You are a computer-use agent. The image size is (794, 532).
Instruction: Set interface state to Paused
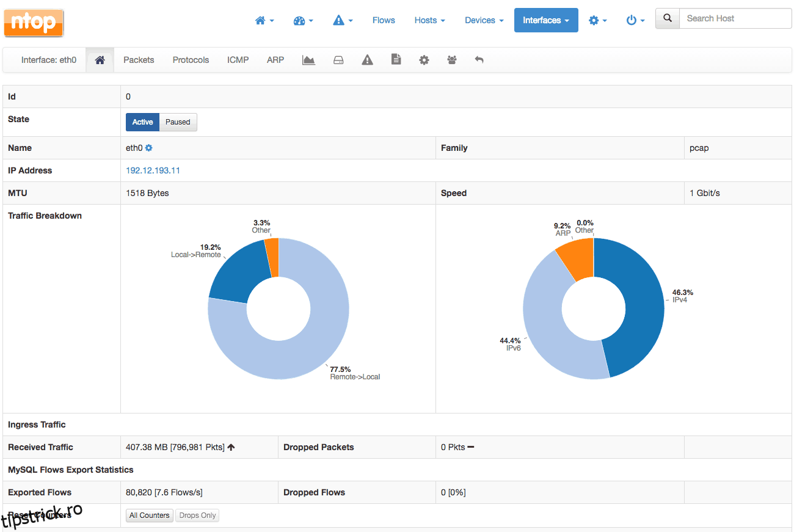[x=178, y=122]
